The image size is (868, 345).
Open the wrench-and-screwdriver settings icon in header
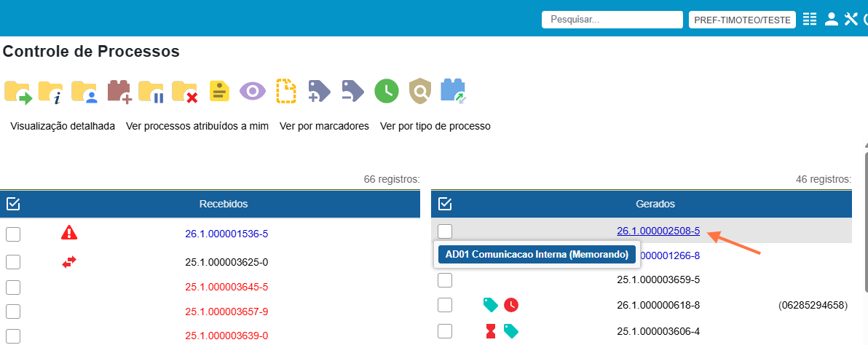click(851, 20)
